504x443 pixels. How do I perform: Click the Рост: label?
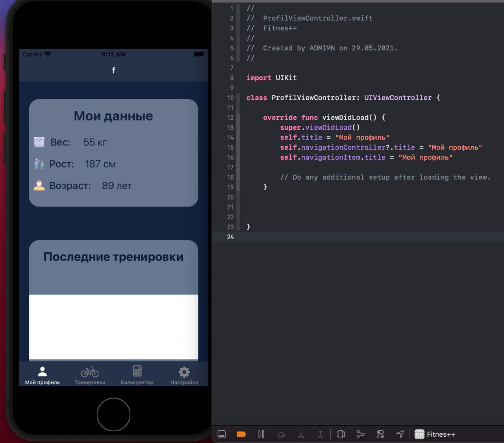[62, 164]
